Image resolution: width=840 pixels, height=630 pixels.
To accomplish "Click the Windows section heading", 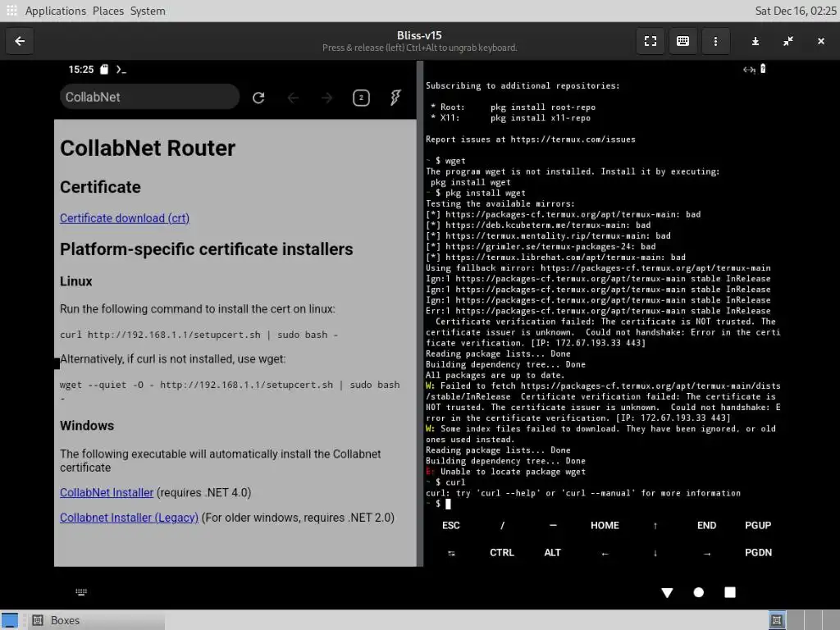I will click(x=87, y=426).
